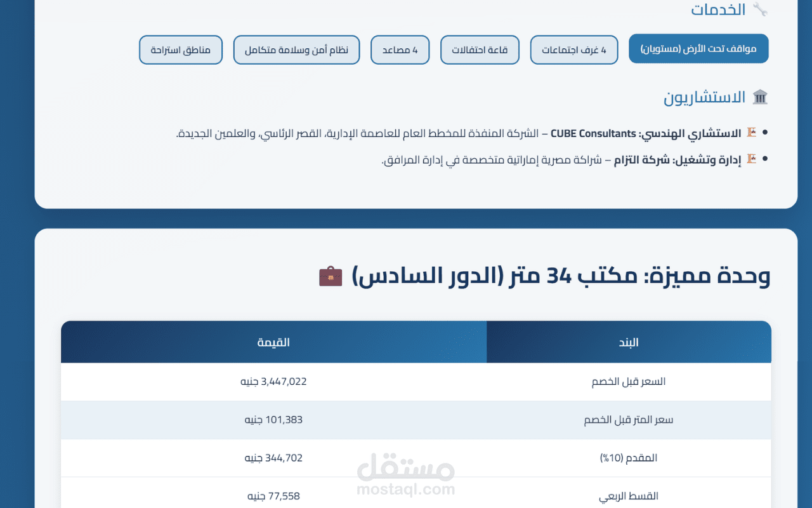Viewport: 812px width, 508px height.
Task: Click the الشركة المنفذة للمخطط العام description text
Action: 357,133
